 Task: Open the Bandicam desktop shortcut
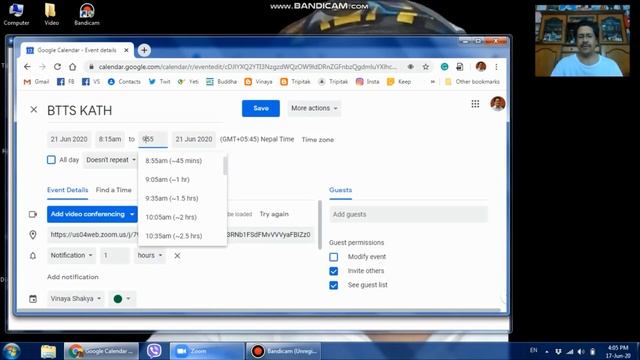87,14
